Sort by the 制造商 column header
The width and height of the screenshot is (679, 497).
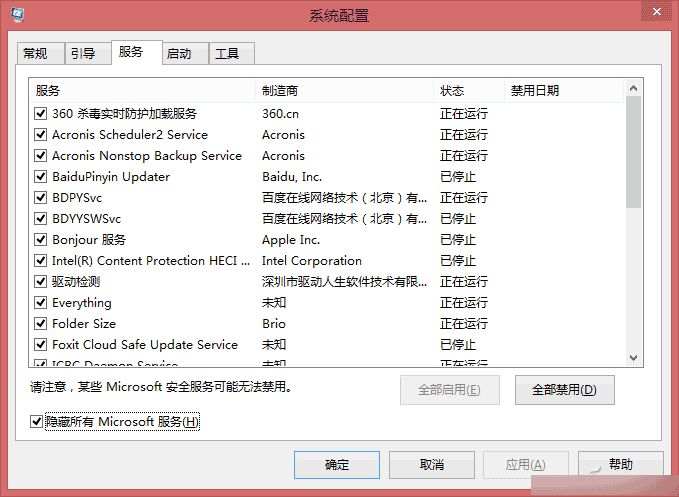pos(345,90)
